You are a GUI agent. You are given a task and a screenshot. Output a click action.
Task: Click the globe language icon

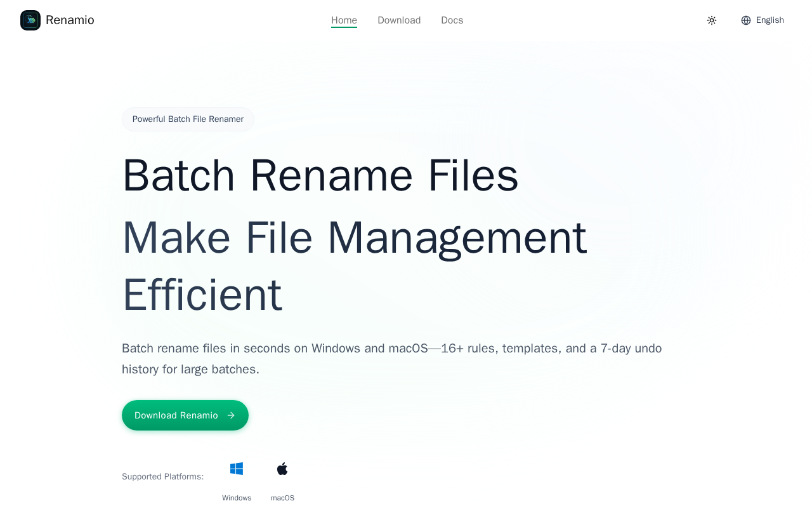[746, 20]
